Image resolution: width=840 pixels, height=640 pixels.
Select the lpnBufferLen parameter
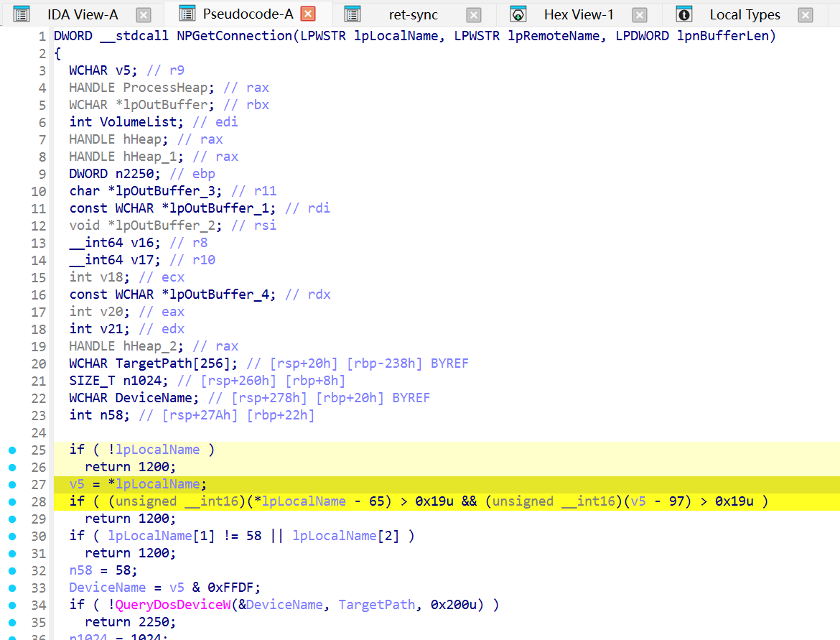(723, 36)
